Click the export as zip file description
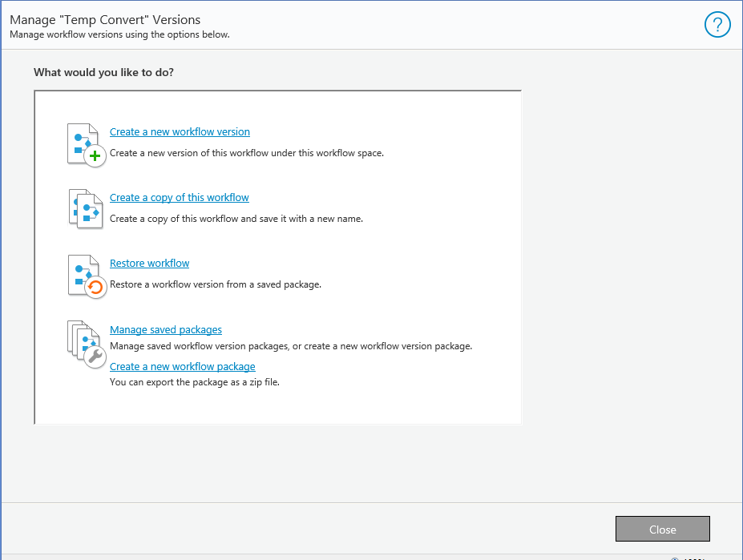The image size is (743, 560). click(195, 382)
